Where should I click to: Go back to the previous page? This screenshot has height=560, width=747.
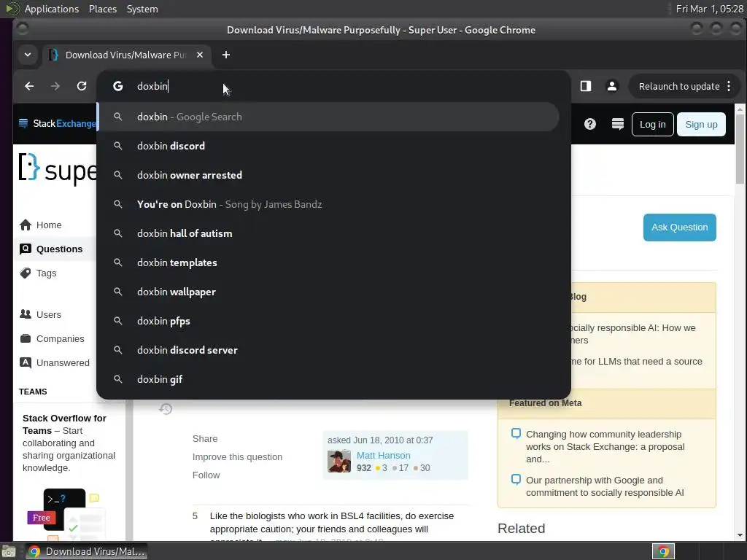[29, 86]
